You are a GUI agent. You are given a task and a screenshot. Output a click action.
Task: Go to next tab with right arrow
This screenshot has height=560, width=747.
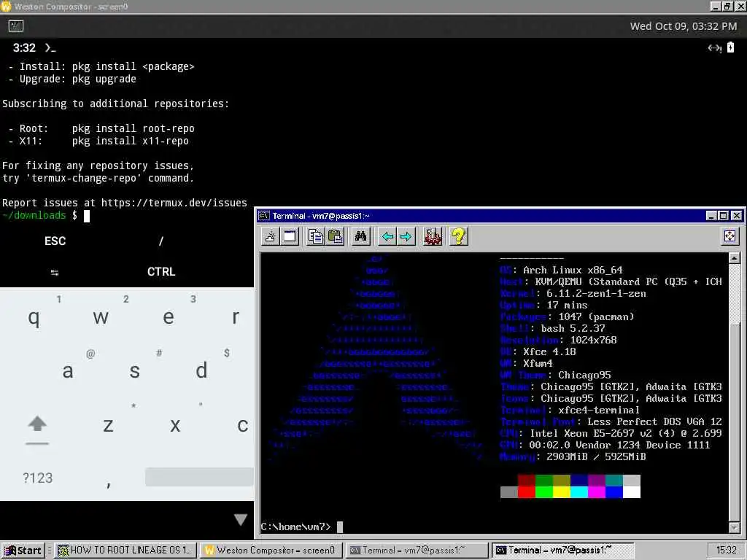tap(406, 236)
